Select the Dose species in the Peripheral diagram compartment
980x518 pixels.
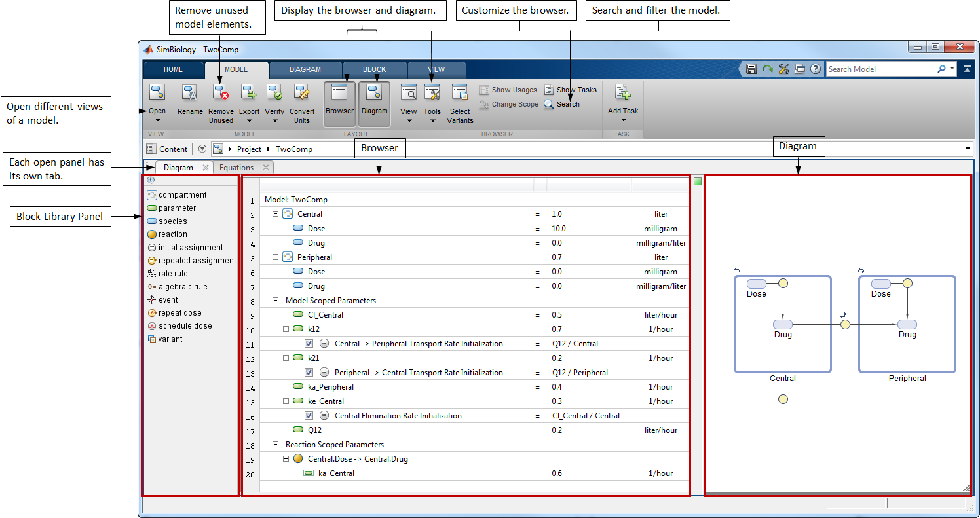pos(881,284)
